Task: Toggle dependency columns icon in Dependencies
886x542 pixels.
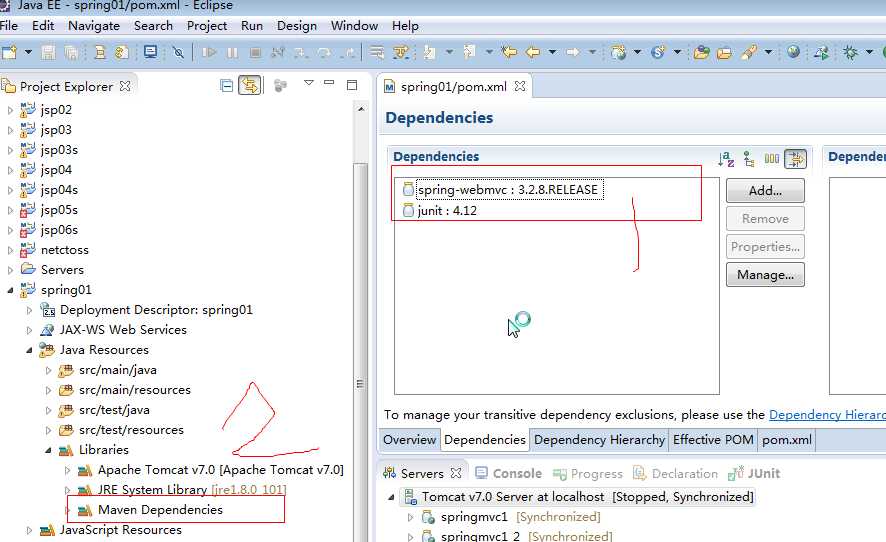Action: [772, 159]
